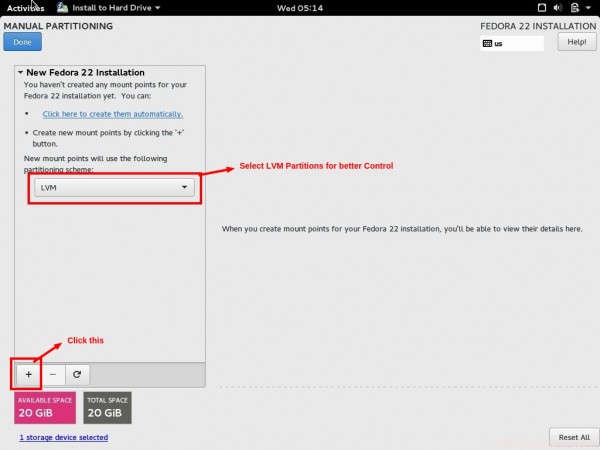Collapse New Fedora 22 Installation expander
The image size is (600, 450).
[21, 72]
